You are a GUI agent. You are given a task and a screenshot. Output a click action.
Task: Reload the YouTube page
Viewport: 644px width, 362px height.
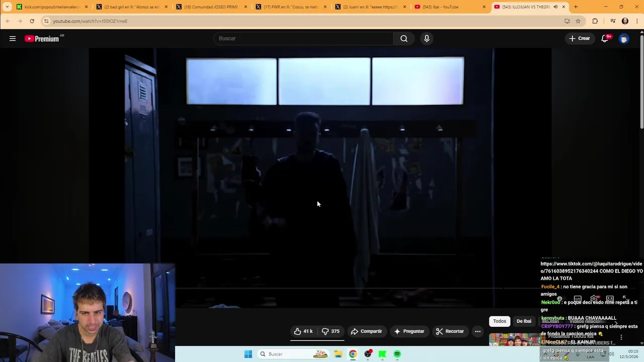[x=32, y=21]
